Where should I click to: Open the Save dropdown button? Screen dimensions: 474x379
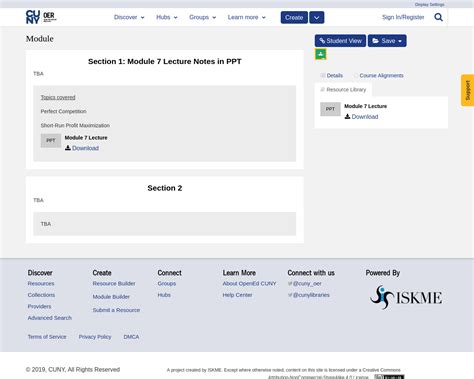(x=387, y=41)
